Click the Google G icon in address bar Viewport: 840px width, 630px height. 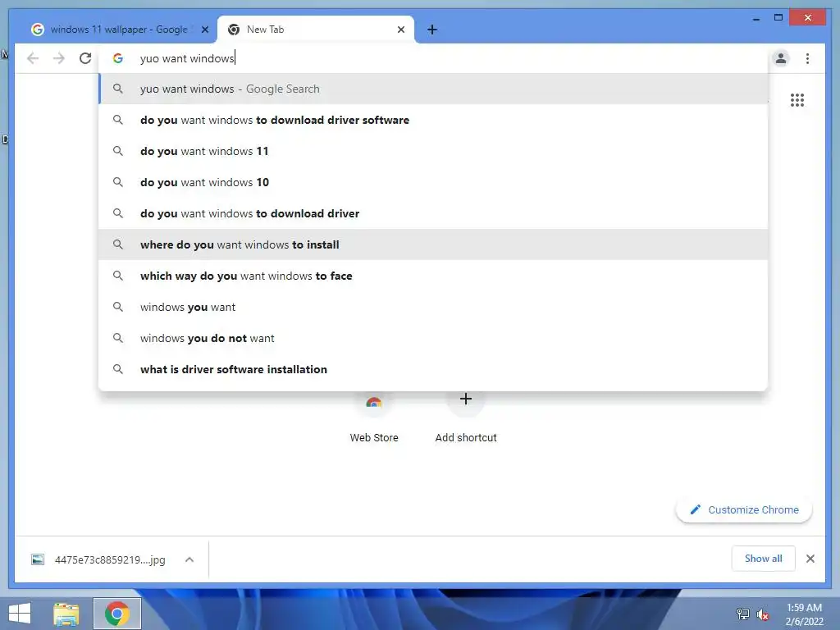pos(118,58)
